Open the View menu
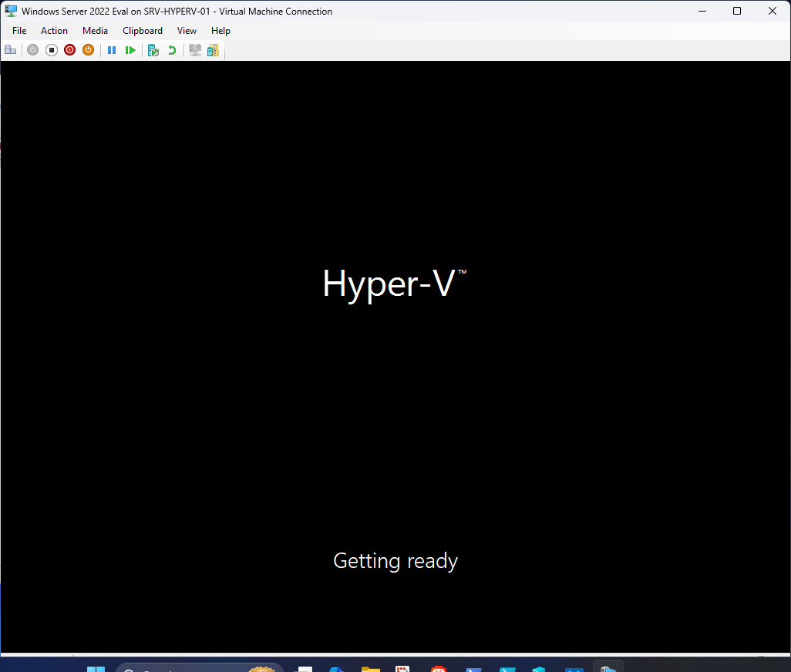791x672 pixels. 187,31
